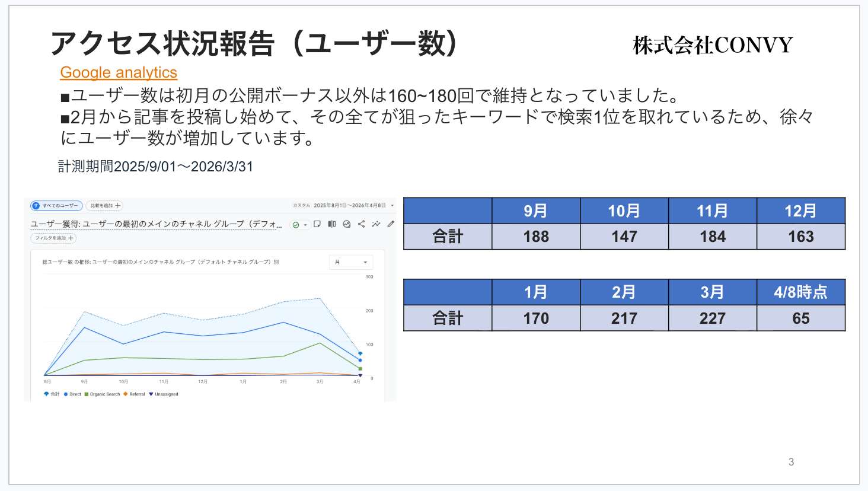Image resolution: width=868 pixels, height=491 pixels.
Task: Click the circled trend-arrow icon
Action: pos(347,225)
